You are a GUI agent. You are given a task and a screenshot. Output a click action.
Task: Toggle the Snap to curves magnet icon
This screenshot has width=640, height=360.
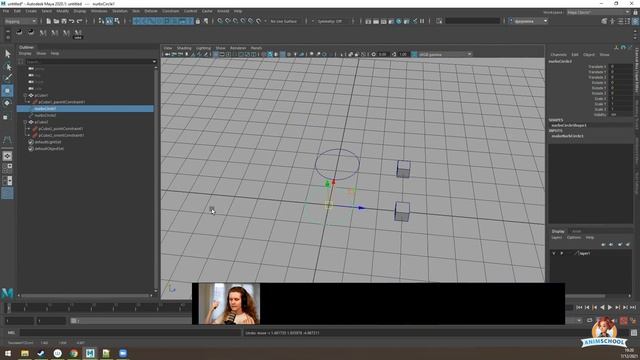[228, 21]
